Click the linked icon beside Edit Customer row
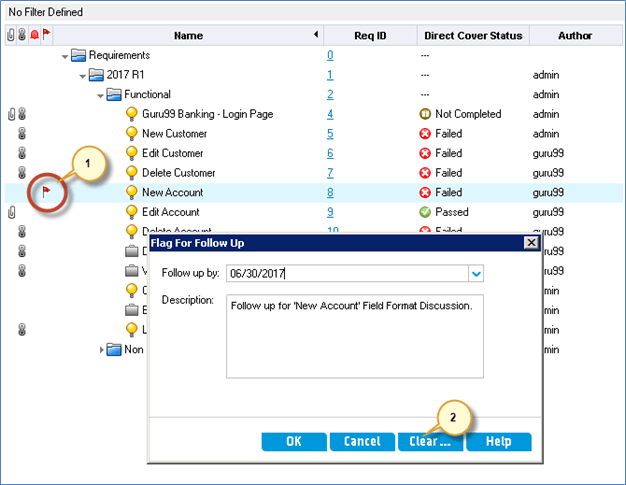The height and width of the screenshot is (485, 626). (x=22, y=154)
